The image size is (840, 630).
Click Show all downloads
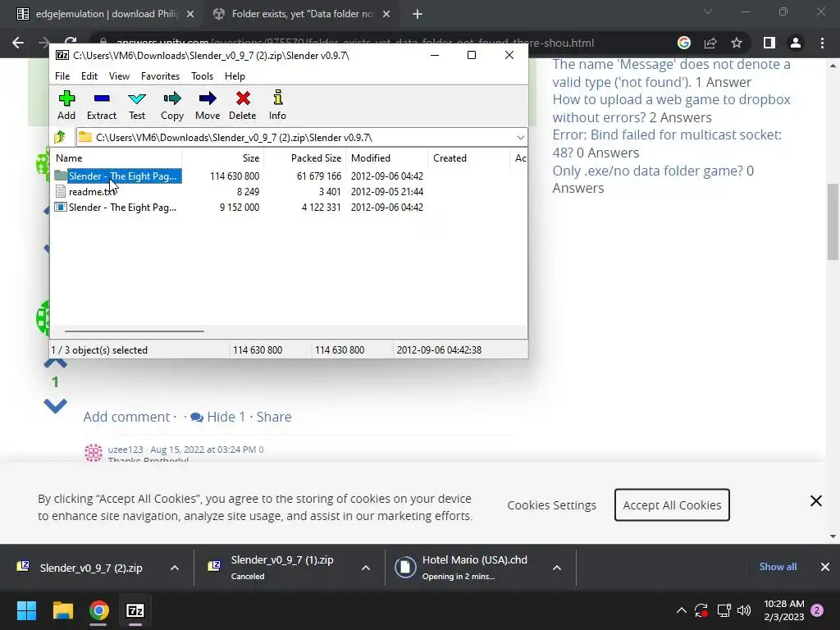point(778,567)
